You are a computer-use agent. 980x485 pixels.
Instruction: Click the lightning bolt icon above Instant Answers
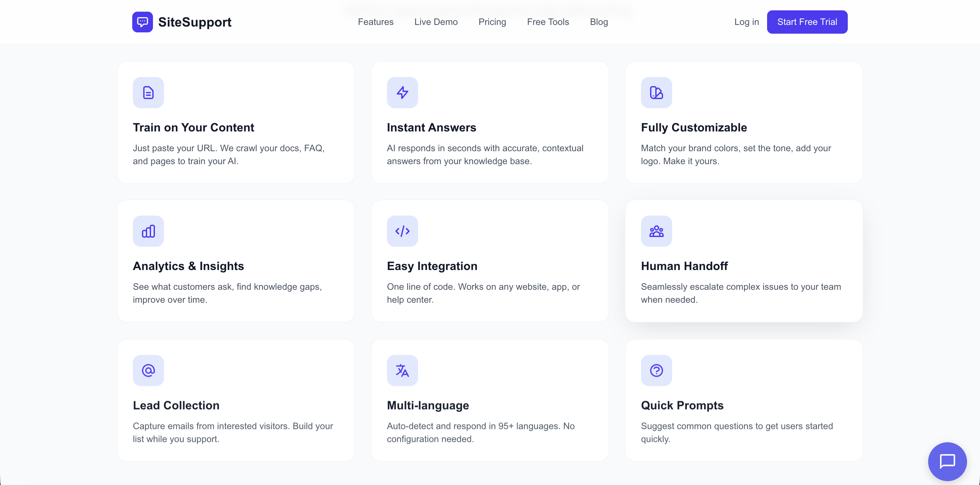(x=402, y=92)
